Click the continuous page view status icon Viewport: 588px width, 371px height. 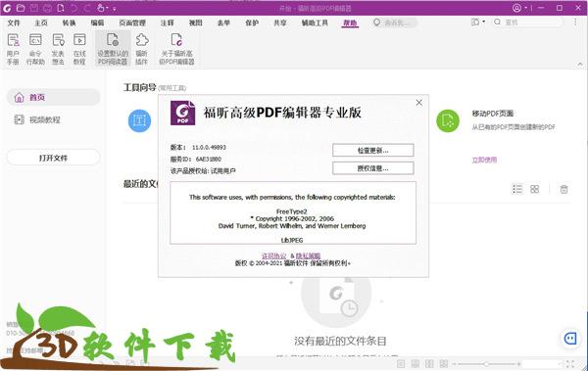point(416,363)
